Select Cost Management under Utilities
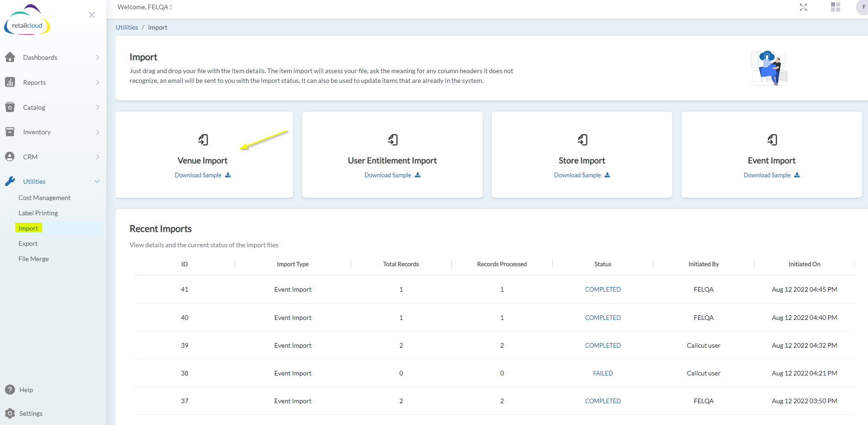Screen dimensions: 868x425 44,198
